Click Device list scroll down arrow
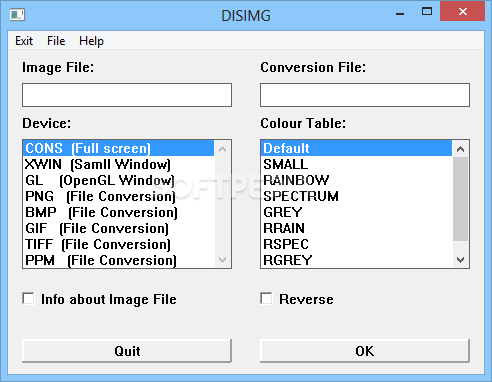492x382 pixels. click(x=223, y=260)
